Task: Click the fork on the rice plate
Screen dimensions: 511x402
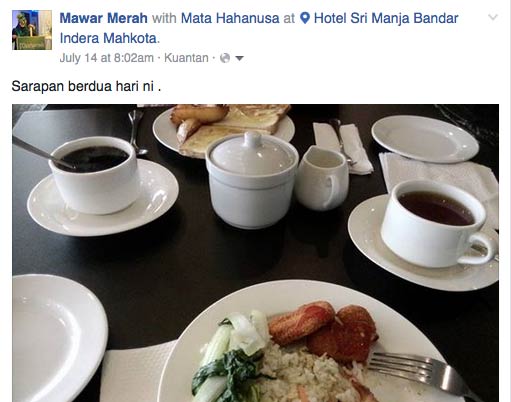Action: pos(422,373)
